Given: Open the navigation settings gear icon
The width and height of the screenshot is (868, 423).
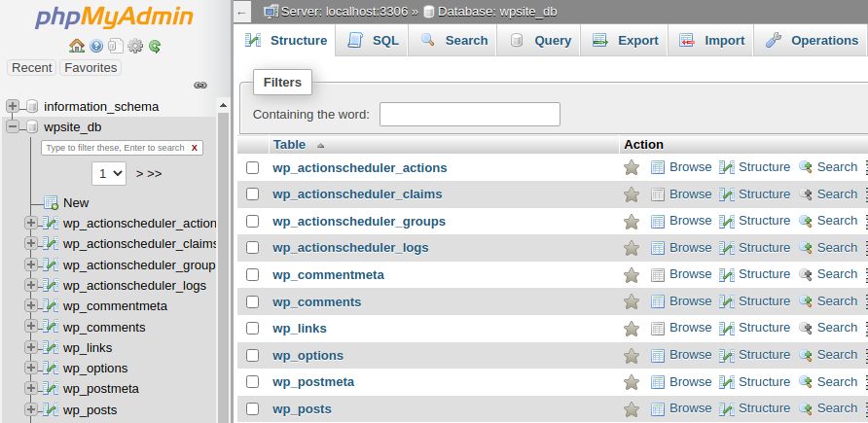Looking at the screenshot, I should [x=135, y=46].
